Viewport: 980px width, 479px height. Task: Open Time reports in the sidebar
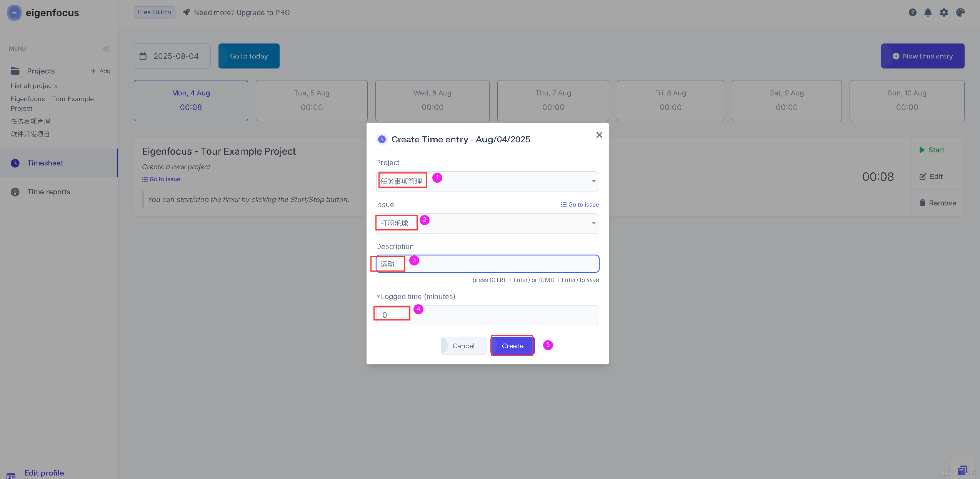pyautogui.click(x=48, y=192)
